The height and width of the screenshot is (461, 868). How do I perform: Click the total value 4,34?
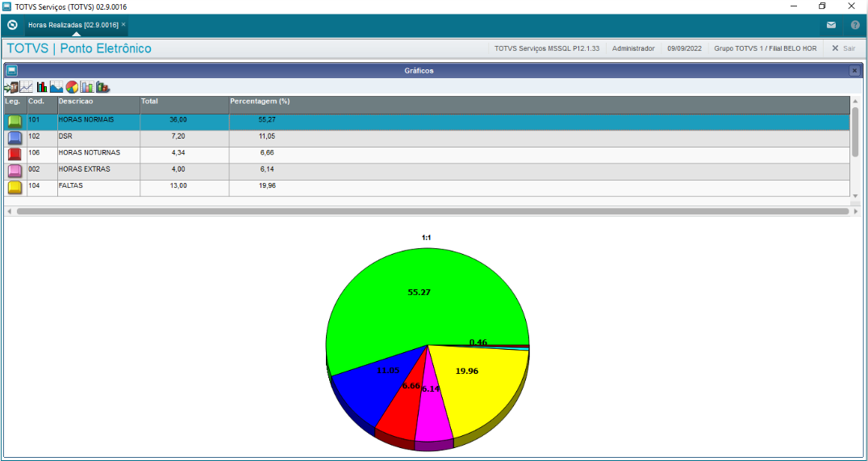[180, 152]
